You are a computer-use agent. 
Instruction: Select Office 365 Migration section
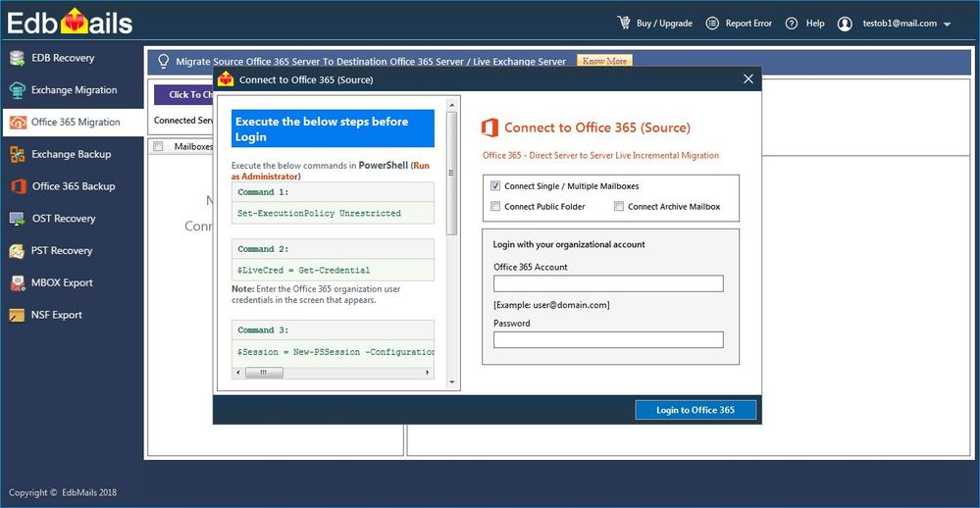(x=76, y=122)
